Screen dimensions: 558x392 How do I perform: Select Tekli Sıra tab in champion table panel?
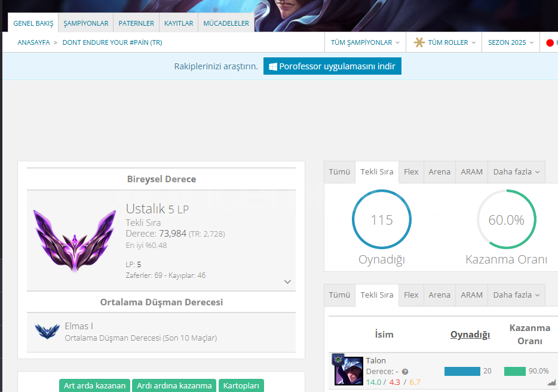point(377,295)
